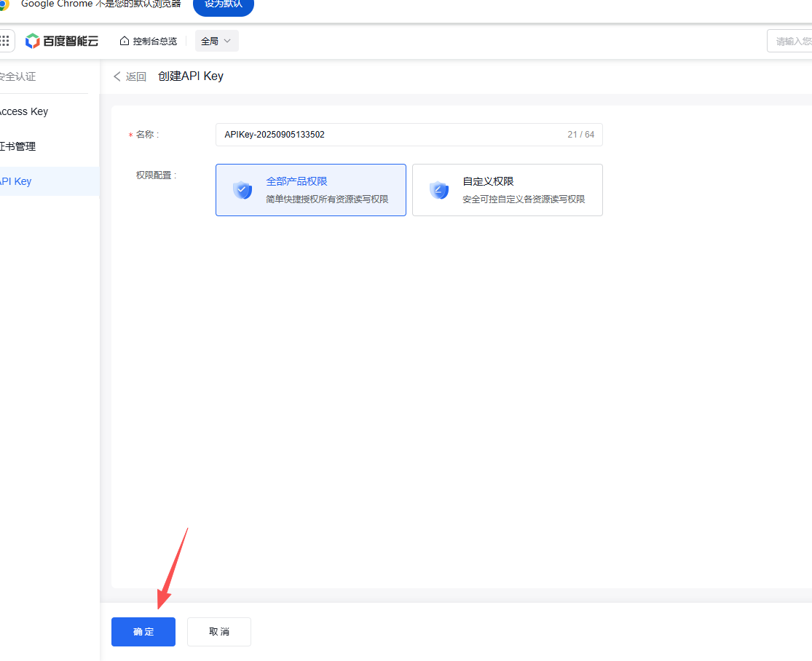Select the 全部产品权限 permission option
The width and height of the screenshot is (812, 661).
pos(311,190)
